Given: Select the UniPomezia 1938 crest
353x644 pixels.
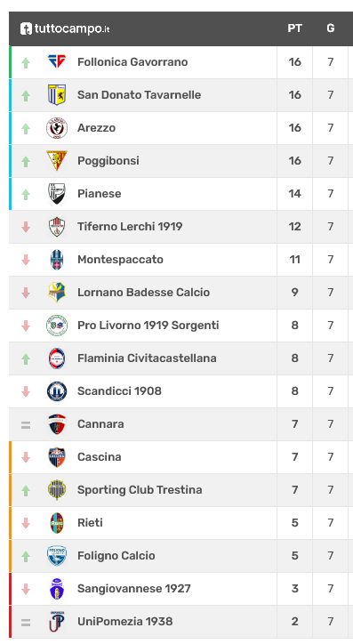Looking at the screenshot, I should point(57,621).
